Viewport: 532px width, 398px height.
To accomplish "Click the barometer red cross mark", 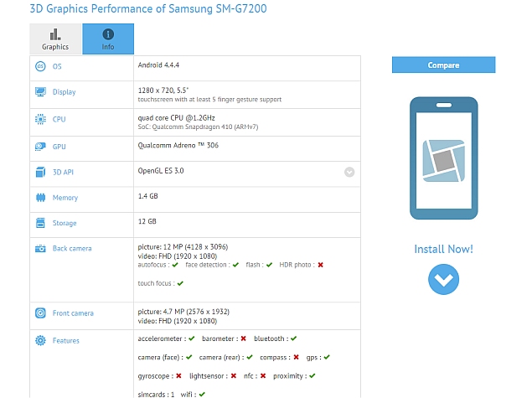I will [243, 339].
